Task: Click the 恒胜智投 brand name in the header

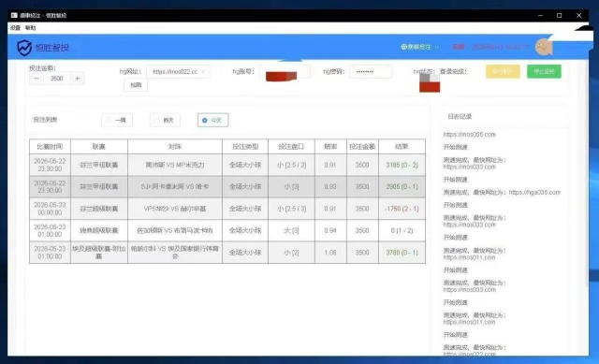Action: [52, 48]
